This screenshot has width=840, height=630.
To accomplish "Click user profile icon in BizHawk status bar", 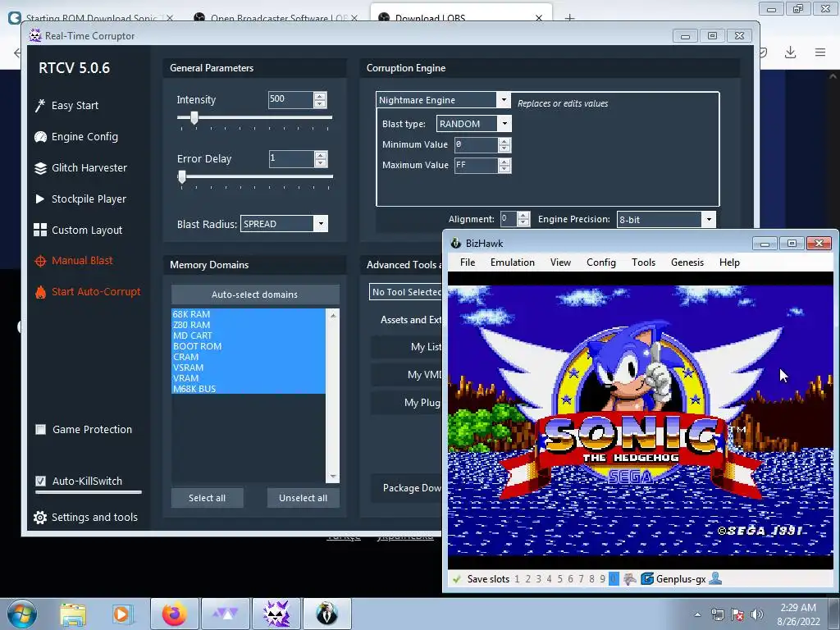I will (715, 578).
